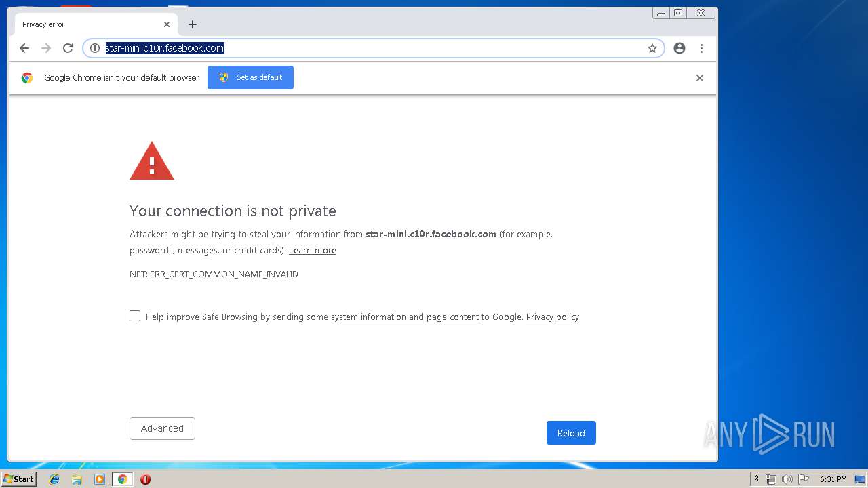The image size is (868, 488).
Task: Click the Your connection is not private heading
Action: tap(233, 211)
